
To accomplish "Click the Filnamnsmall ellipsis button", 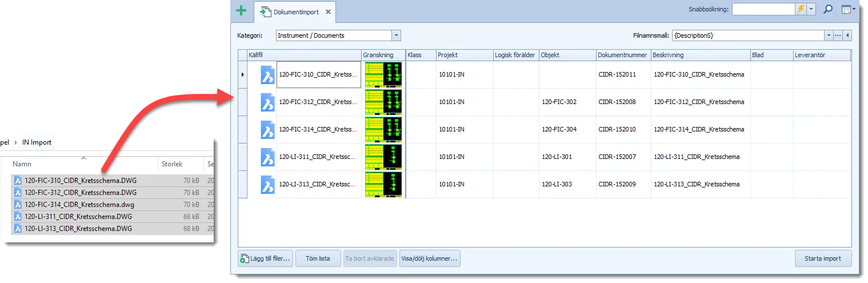I will tap(838, 35).
